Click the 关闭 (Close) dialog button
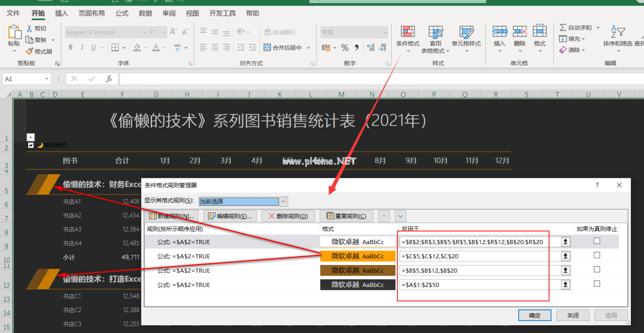Image resolution: width=644 pixels, height=333 pixels. (x=573, y=315)
